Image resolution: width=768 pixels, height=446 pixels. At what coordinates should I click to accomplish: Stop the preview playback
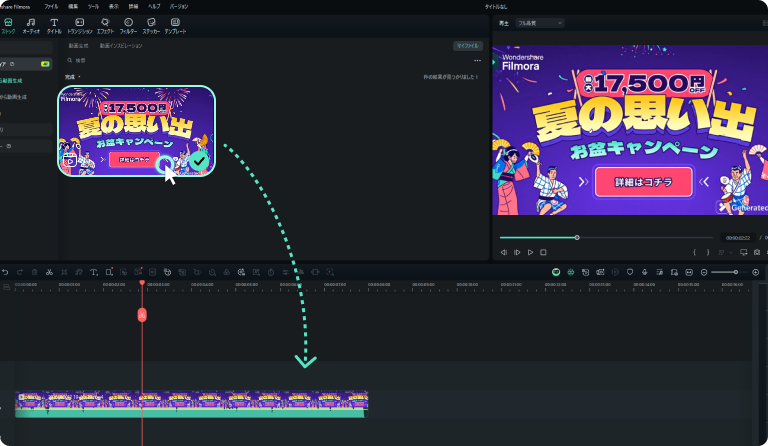tap(543, 252)
